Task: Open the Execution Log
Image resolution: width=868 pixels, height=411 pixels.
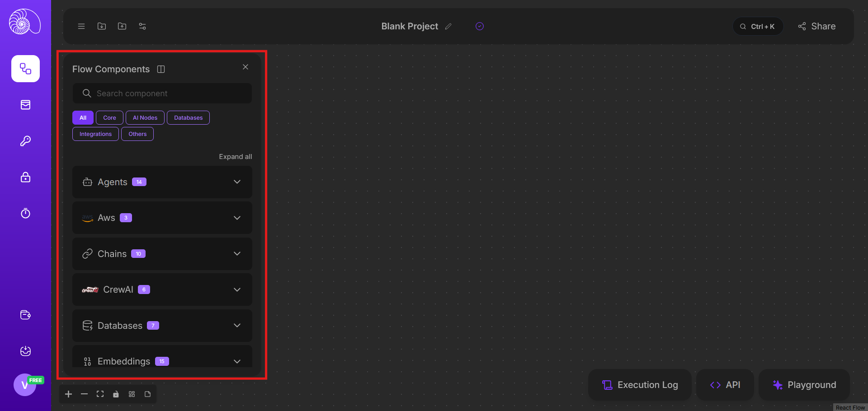Action: coord(640,385)
